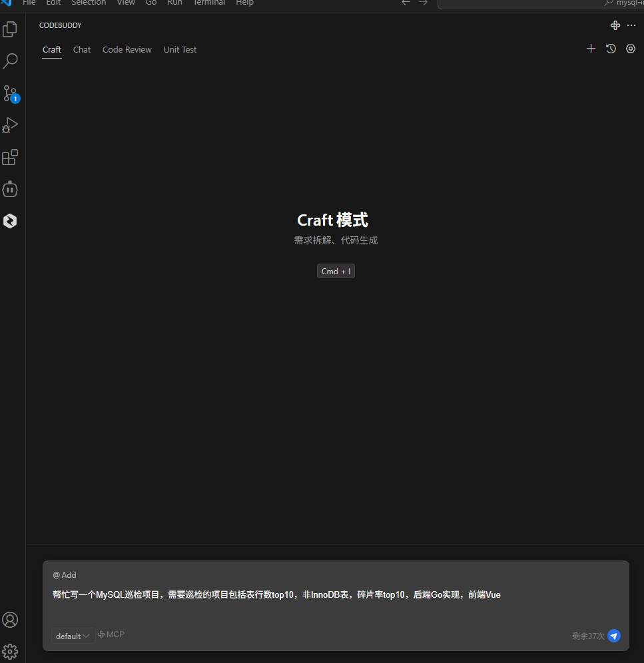The height and width of the screenshot is (663, 644).
Task: Open the robot assistant sidebar icon
Action: [10, 189]
